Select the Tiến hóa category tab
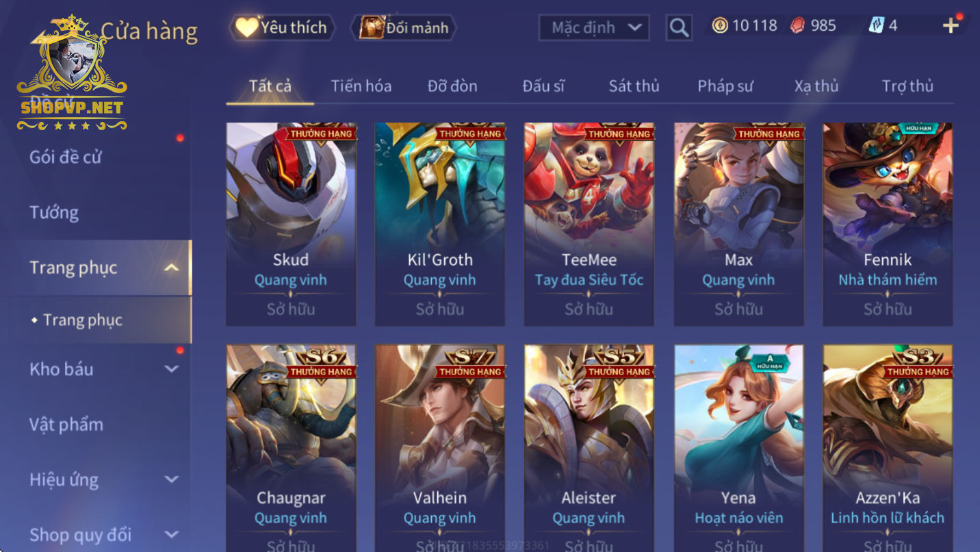The height and width of the screenshot is (552, 980). pos(361,86)
